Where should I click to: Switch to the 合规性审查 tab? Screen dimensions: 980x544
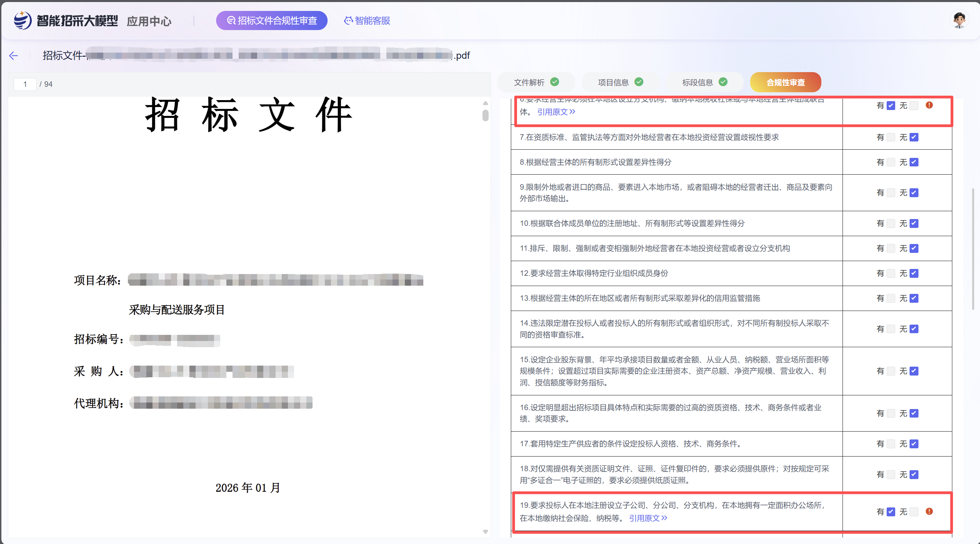click(x=785, y=82)
